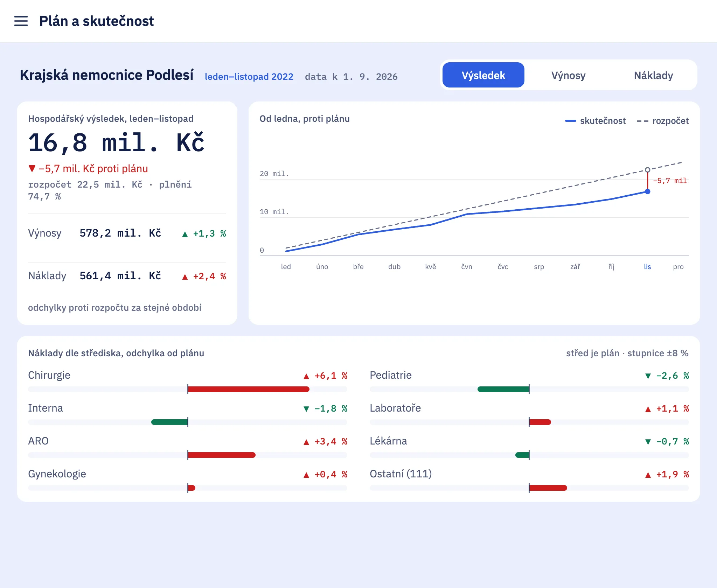This screenshot has width=717, height=588.
Task: Switch to the Výsledek tab
Action: coord(483,75)
